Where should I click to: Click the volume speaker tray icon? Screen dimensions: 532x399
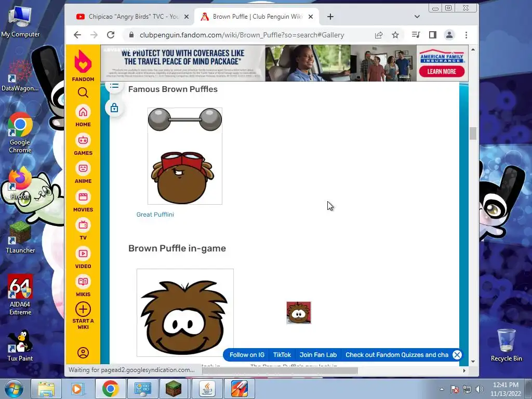coord(480,389)
